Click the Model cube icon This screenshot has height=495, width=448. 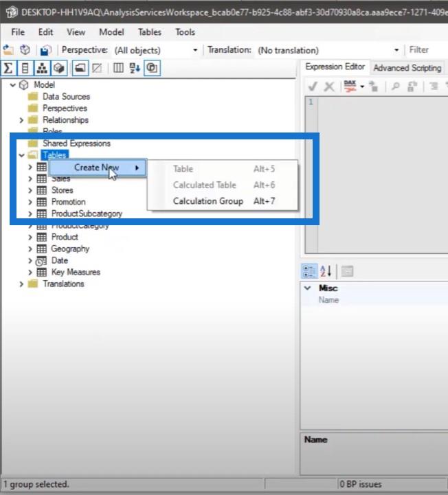pyautogui.click(x=24, y=85)
